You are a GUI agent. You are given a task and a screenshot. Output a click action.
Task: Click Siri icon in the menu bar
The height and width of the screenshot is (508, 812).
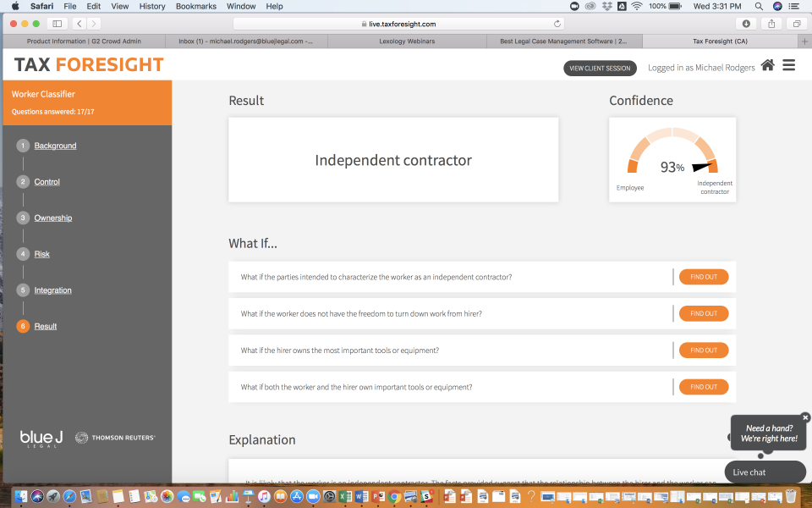point(777,6)
